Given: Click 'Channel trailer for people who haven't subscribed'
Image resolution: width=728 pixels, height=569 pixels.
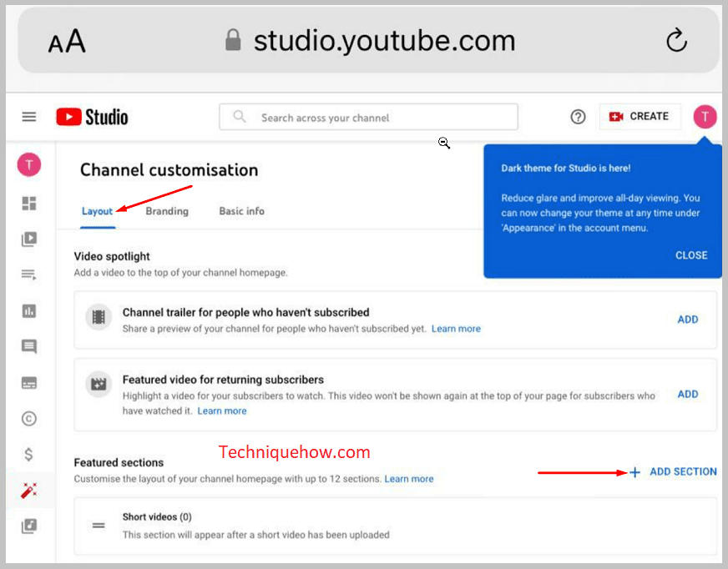Looking at the screenshot, I should pos(246,312).
